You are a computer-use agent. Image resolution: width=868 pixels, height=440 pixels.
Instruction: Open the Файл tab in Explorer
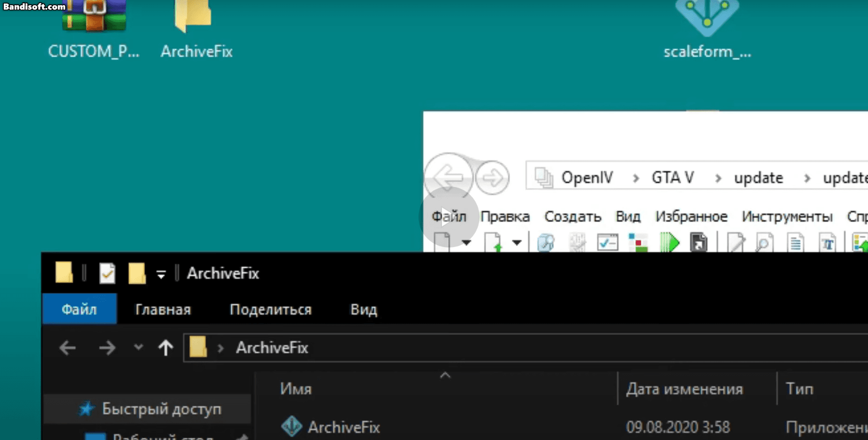coord(79,309)
